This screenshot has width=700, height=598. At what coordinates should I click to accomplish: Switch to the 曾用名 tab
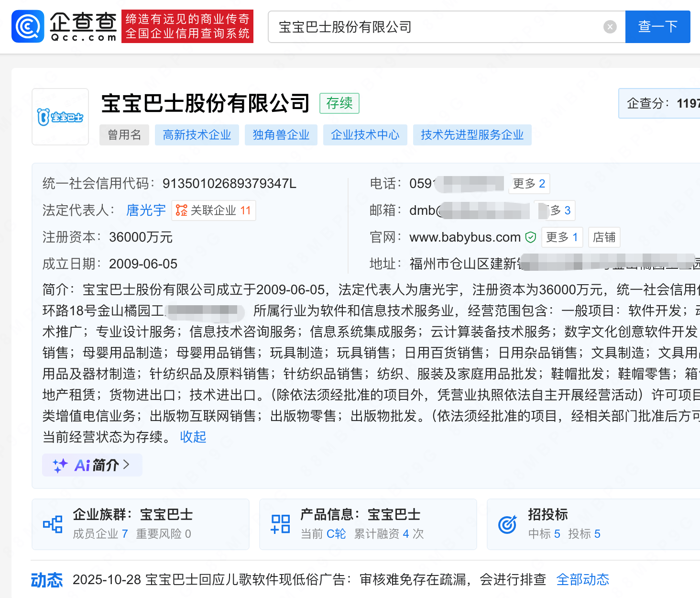(x=124, y=134)
